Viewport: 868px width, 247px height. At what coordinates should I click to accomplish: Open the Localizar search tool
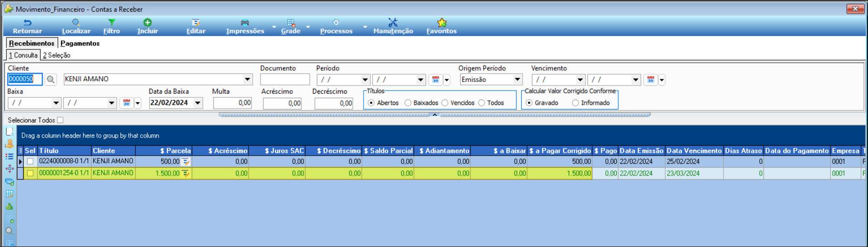76,27
